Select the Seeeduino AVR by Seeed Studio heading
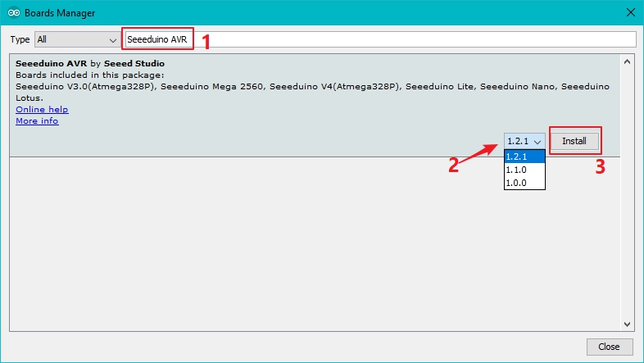The width and height of the screenshot is (644, 363). (x=90, y=63)
